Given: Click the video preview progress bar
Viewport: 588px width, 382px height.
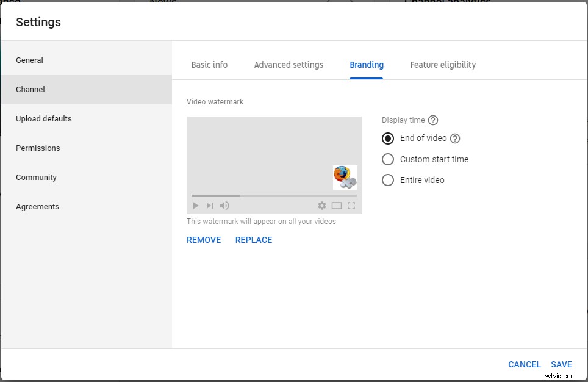Looking at the screenshot, I should point(274,196).
